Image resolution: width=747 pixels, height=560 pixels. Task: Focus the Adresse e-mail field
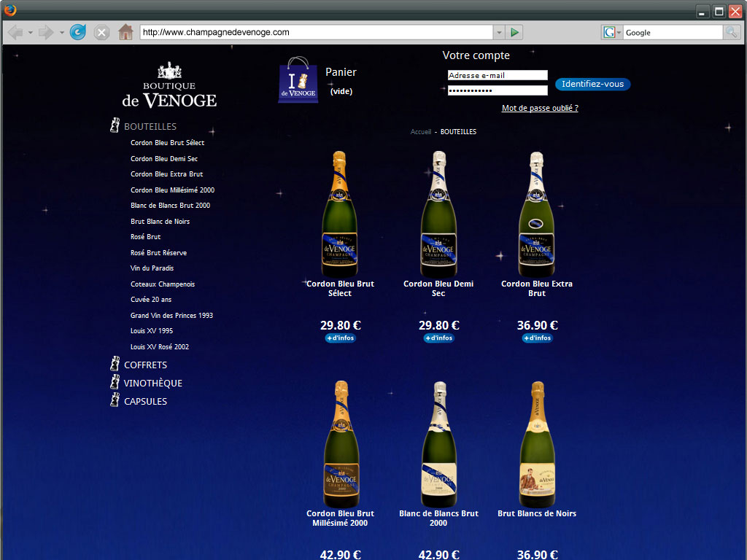498,75
